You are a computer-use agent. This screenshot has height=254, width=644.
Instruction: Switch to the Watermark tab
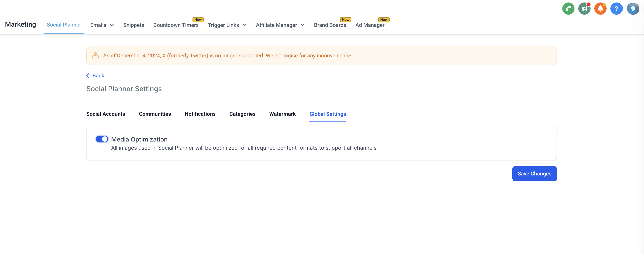[x=282, y=114]
